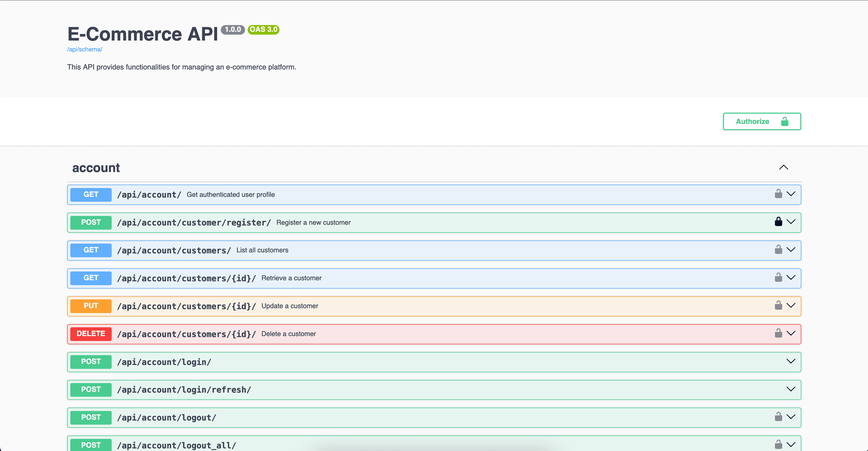Click 'Retrieve a customer' description
868x451 pixels.
(x=292, y=278)
